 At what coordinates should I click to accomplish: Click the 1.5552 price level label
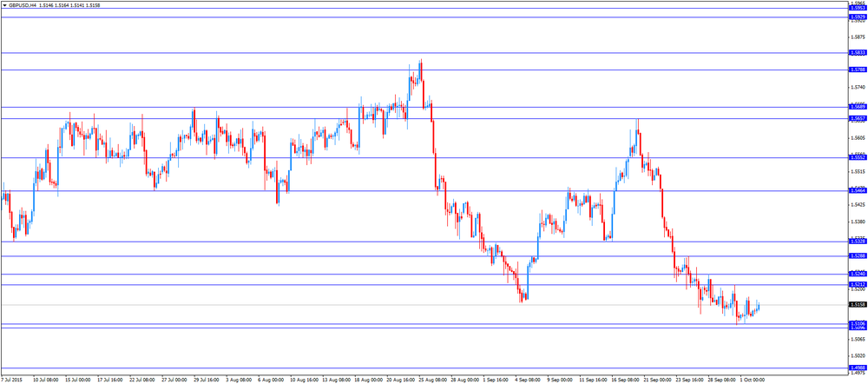(x=858, y=158)
